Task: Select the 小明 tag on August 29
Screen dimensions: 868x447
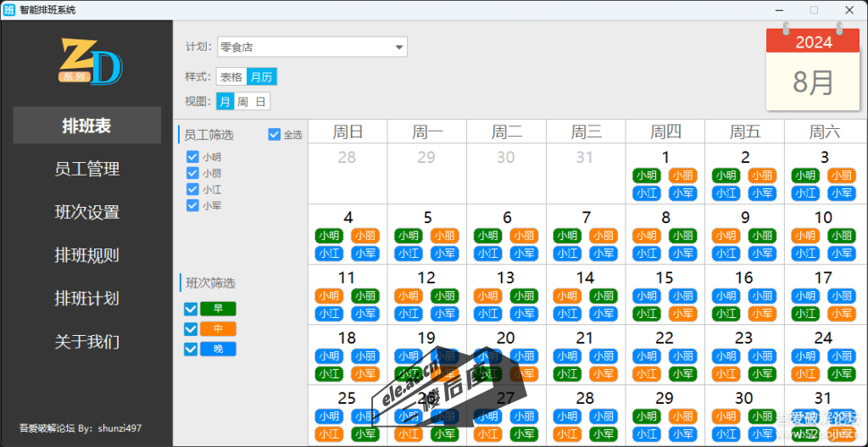Action: [x=647, y=416]
